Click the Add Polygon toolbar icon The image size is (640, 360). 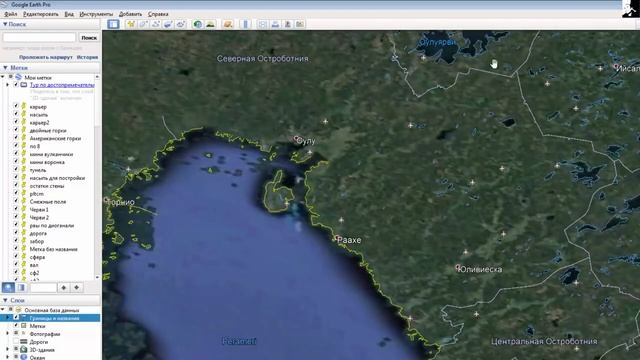[x=143, y=24]
